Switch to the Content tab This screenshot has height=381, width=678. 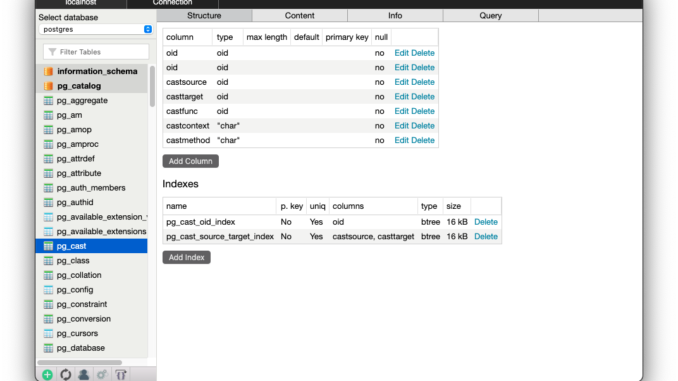tap(300, 16)
